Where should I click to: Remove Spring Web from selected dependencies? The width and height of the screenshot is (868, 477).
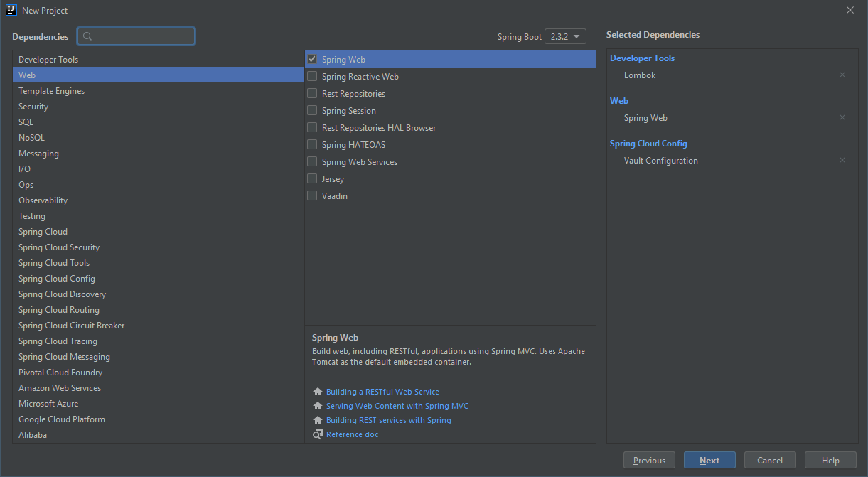[842, 117]
